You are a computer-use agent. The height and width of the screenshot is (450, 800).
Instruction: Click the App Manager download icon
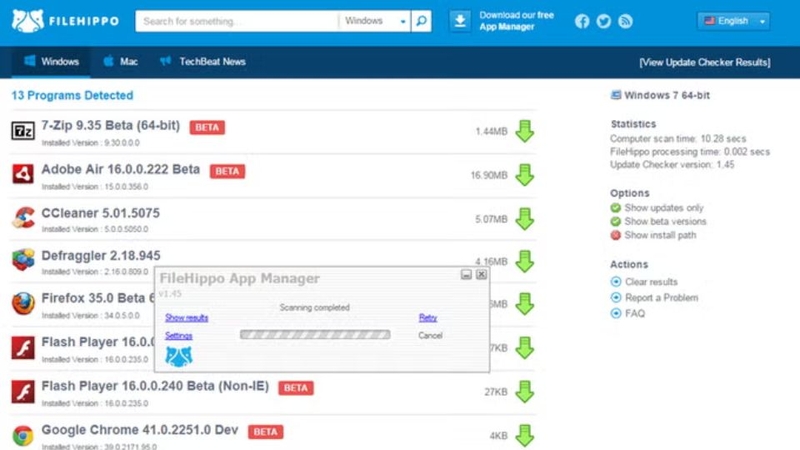460,21
